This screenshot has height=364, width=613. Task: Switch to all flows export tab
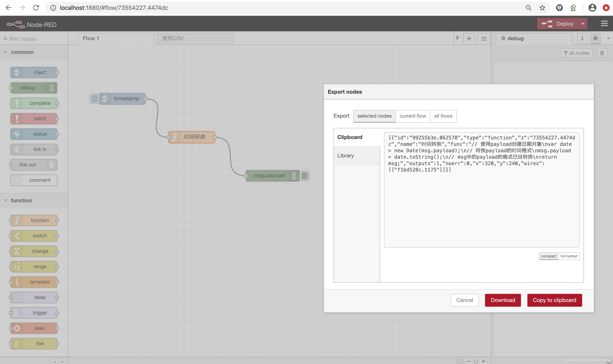click(443, 116)
